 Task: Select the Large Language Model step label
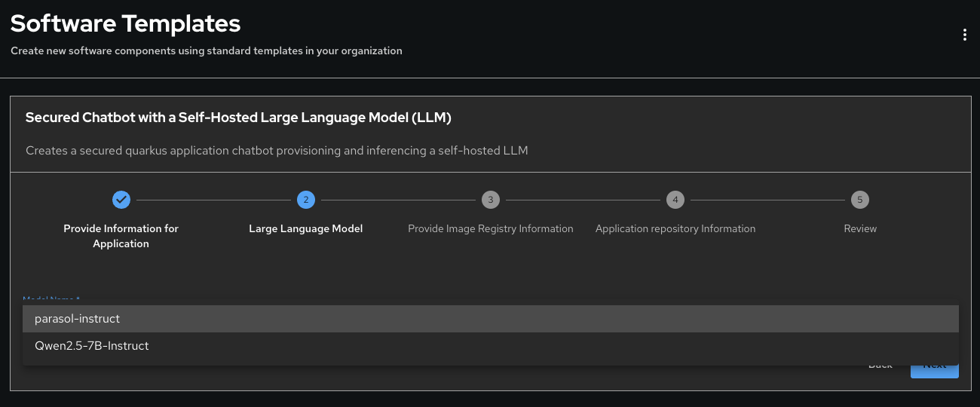coord(306,228)
